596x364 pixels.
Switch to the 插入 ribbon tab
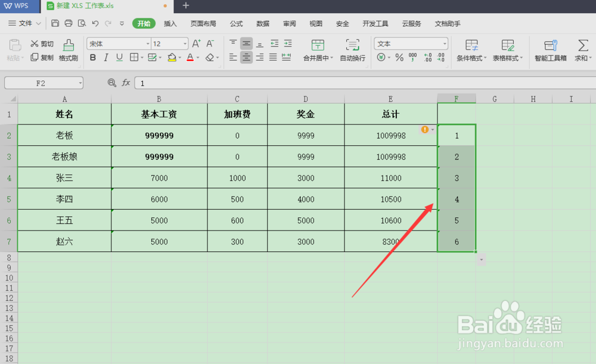(170, 23)
